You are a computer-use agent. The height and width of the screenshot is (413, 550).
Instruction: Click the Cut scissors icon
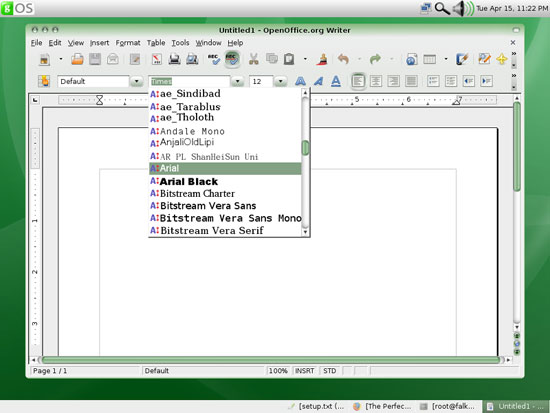(253, 59)
